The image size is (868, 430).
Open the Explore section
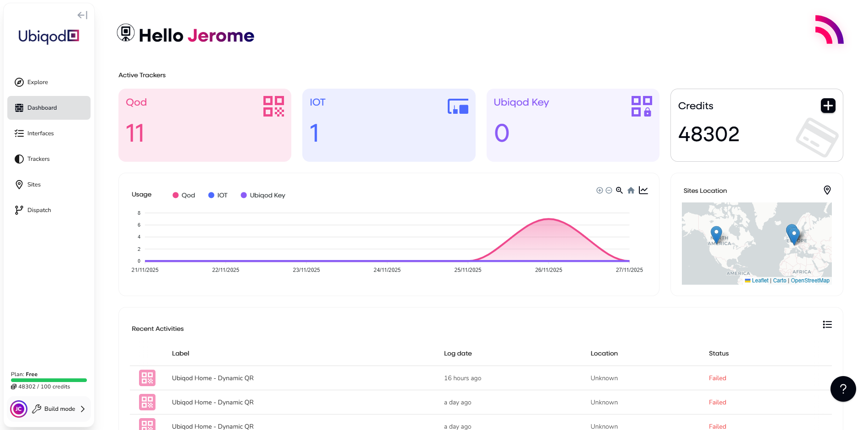49,82
